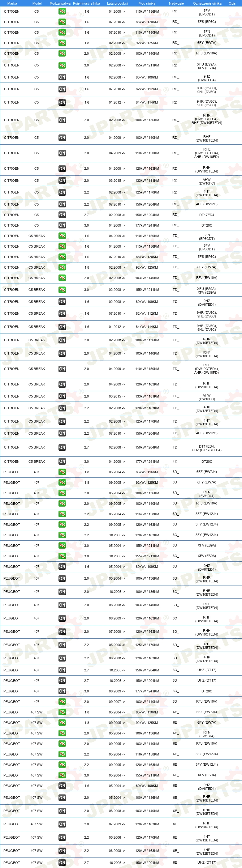Click ON icon for C5 RD_ 100kW/136KM row
Screen dimensions: 242x868
[62, 120]
